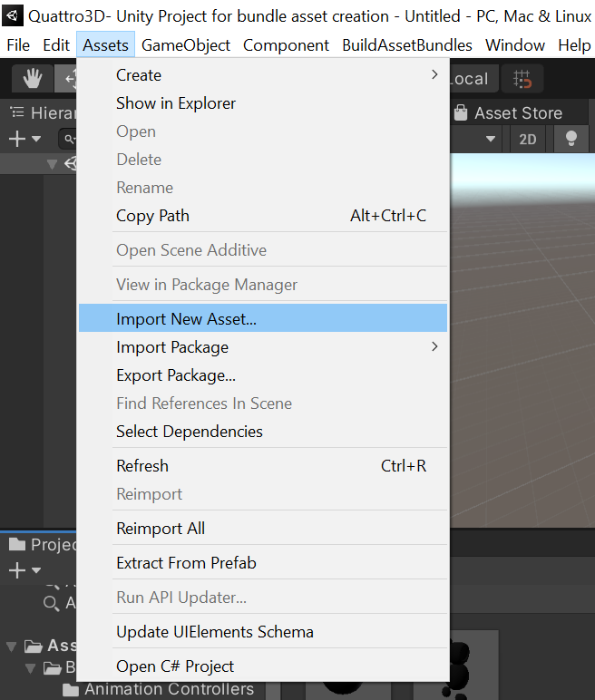The image size is (595, 700).
Task: Click the Project panel folder icon
Action: (x=16, y=544)
